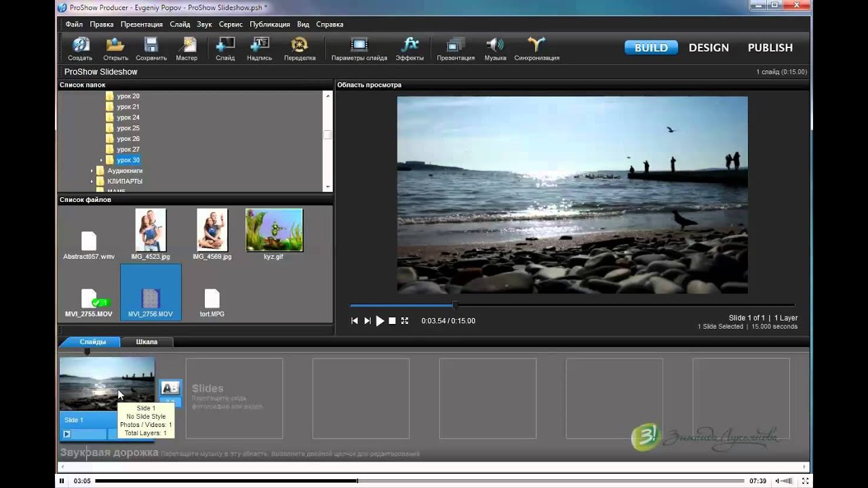868x488 pixels.
Task: Open the Звук menu
Action: tap(204, 24)
